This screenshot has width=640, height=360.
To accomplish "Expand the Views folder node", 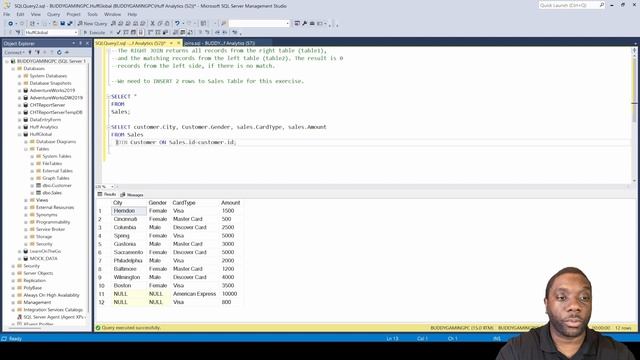I will [26, 200].
